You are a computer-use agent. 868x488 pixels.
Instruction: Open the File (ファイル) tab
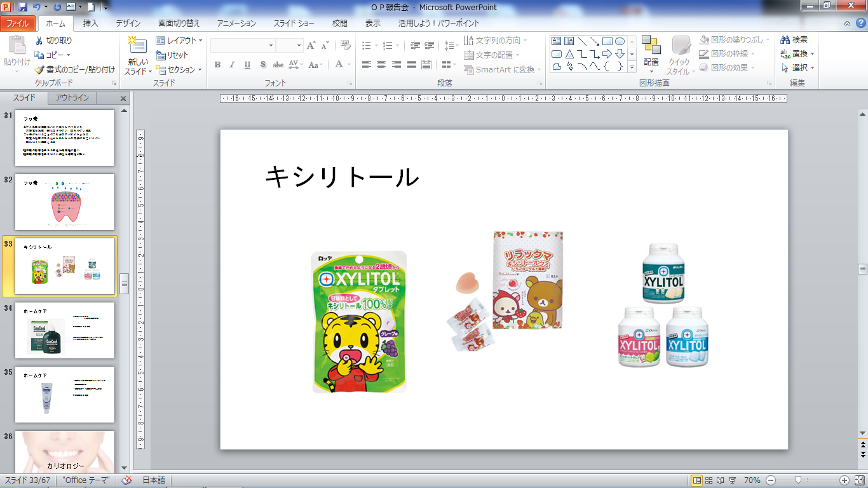18,24
